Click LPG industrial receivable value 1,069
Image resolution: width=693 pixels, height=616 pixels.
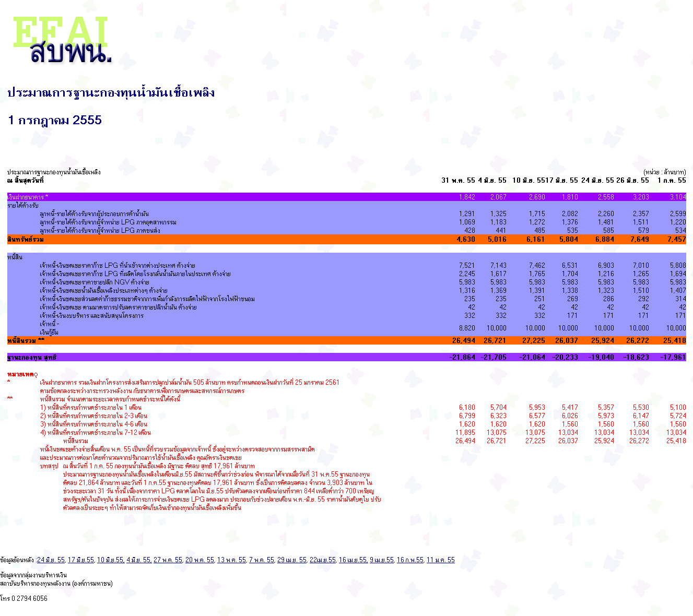[467, 222]
